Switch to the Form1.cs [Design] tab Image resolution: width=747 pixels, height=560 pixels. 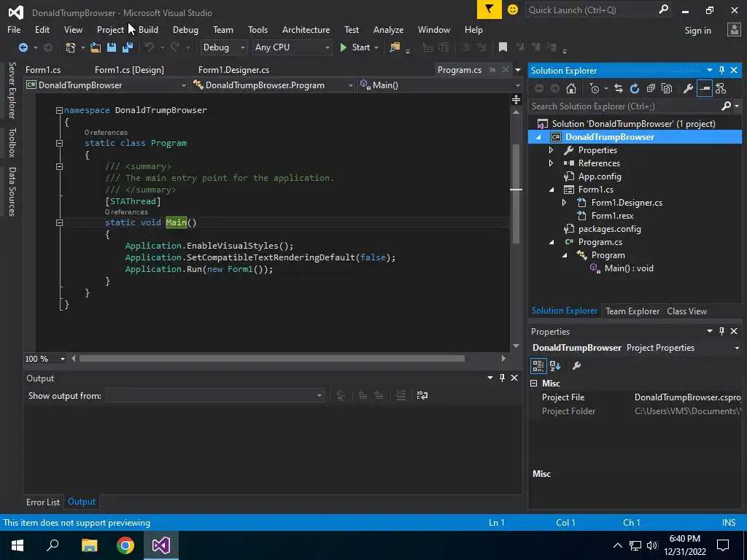click(129, 69)
